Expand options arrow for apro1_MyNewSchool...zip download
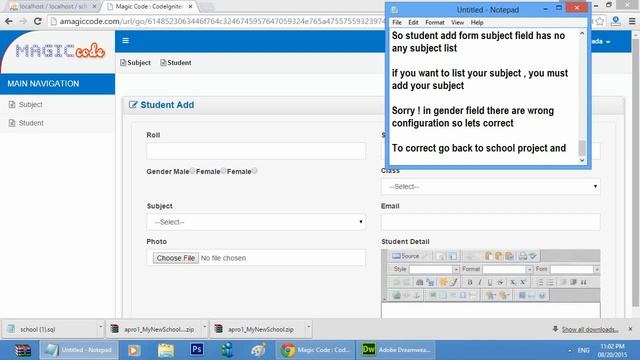Image resolution: width=640 pixels, height=360 pixels. click(204, 327)
